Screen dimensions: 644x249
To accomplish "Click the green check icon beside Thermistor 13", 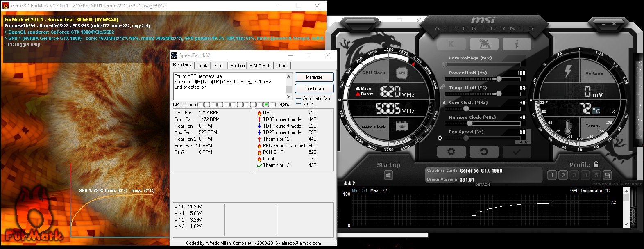I will (x=259, y=165).
